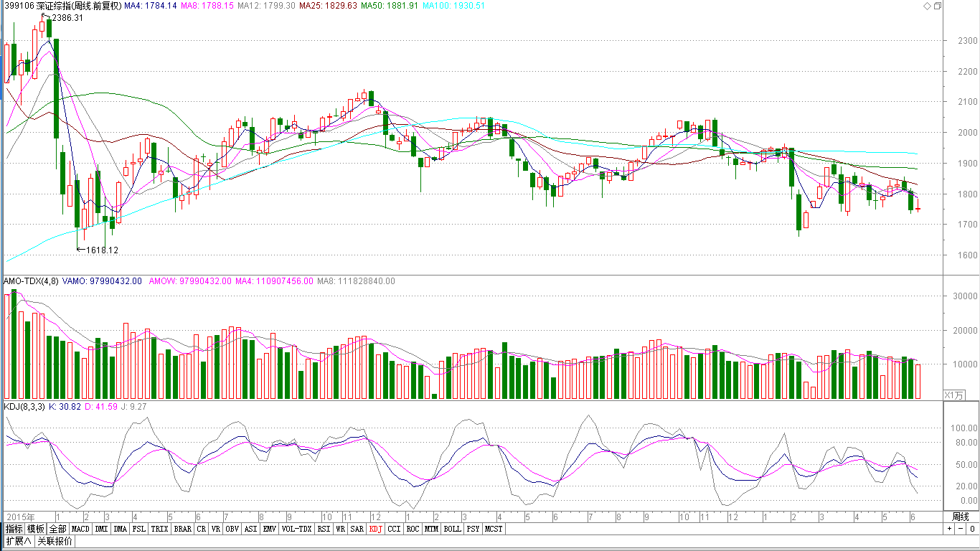The width and height of the screenshot is (980, 551).
Task: Click the 1618.12 low price marker
Action: [x=102, y=250]
